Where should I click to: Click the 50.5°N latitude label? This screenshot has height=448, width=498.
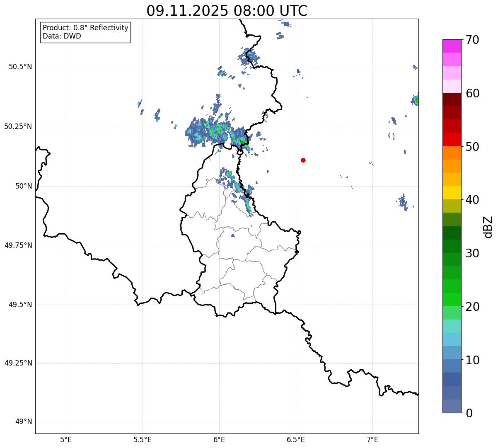[20, 67]
